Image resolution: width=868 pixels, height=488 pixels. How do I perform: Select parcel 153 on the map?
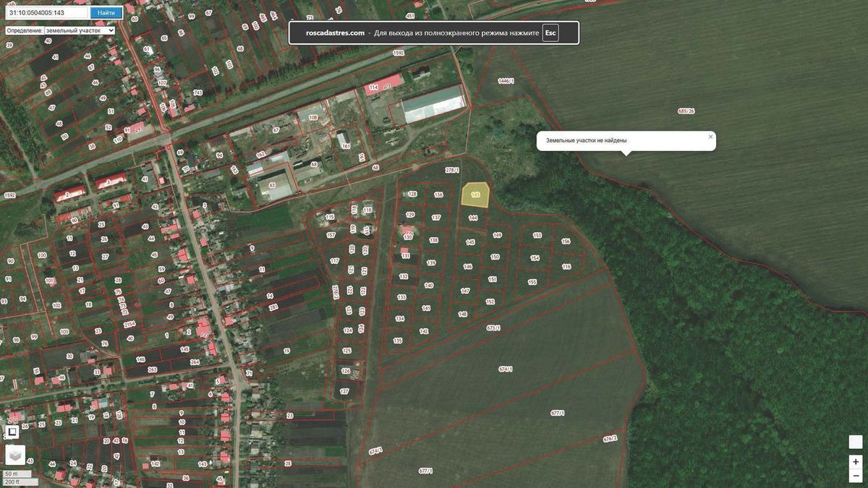click(537, 236)
